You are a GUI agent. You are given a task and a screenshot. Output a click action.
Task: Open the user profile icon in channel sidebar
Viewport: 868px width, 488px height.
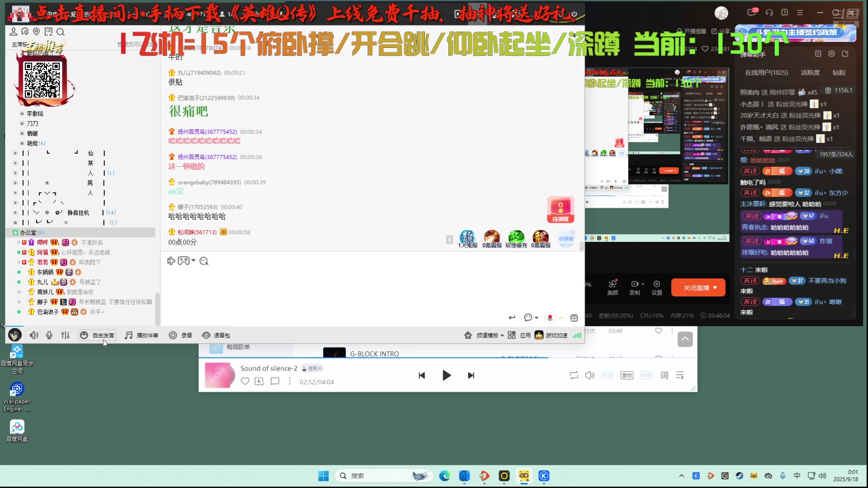pyautogui.click(x=14, y=32)
